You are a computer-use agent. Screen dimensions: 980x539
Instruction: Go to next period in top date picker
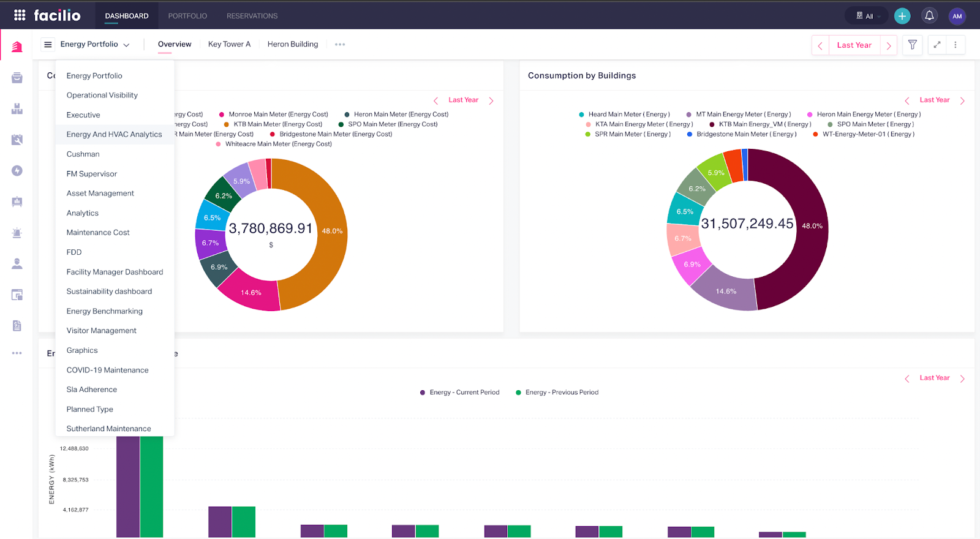click(x=889, y=45)
